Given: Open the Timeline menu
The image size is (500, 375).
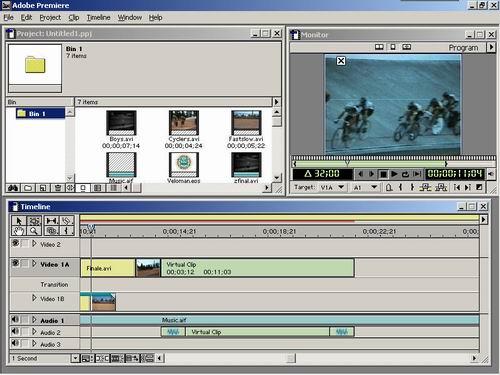Looking at the screenshot, I should click(98, 18).
